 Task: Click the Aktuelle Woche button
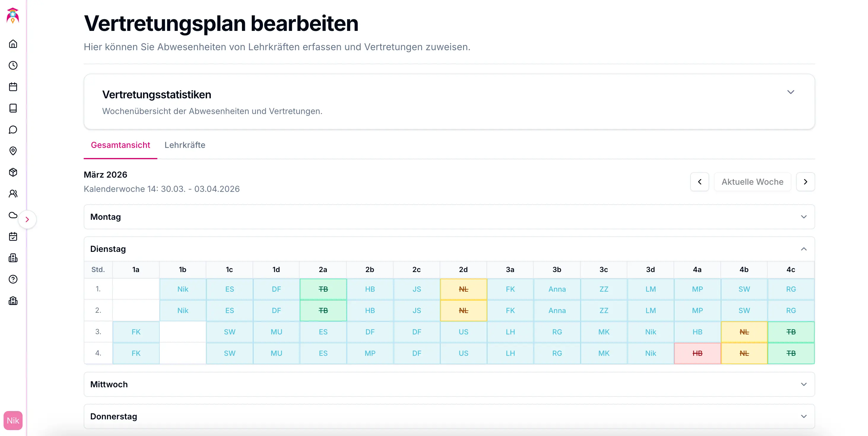pyautogui.click(x=752, y=182)
